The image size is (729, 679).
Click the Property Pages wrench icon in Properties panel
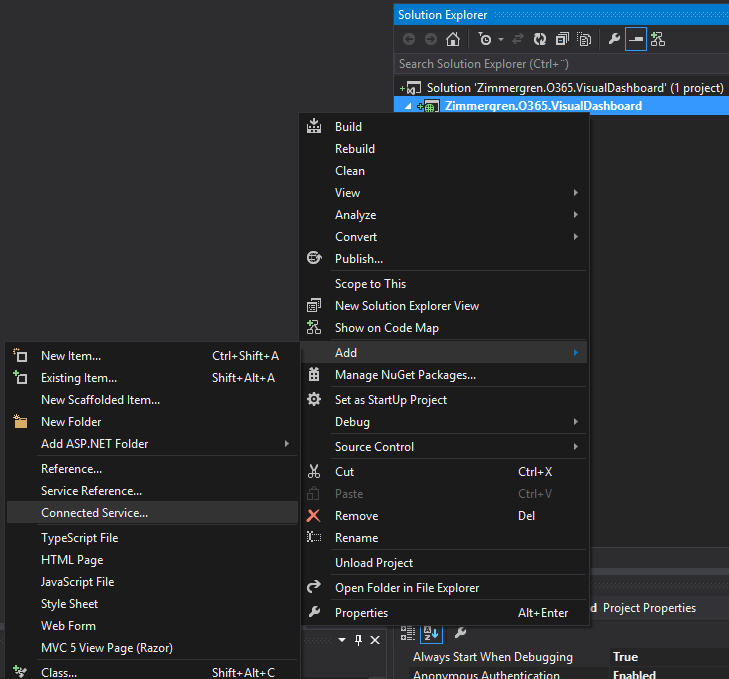point(460,633)
